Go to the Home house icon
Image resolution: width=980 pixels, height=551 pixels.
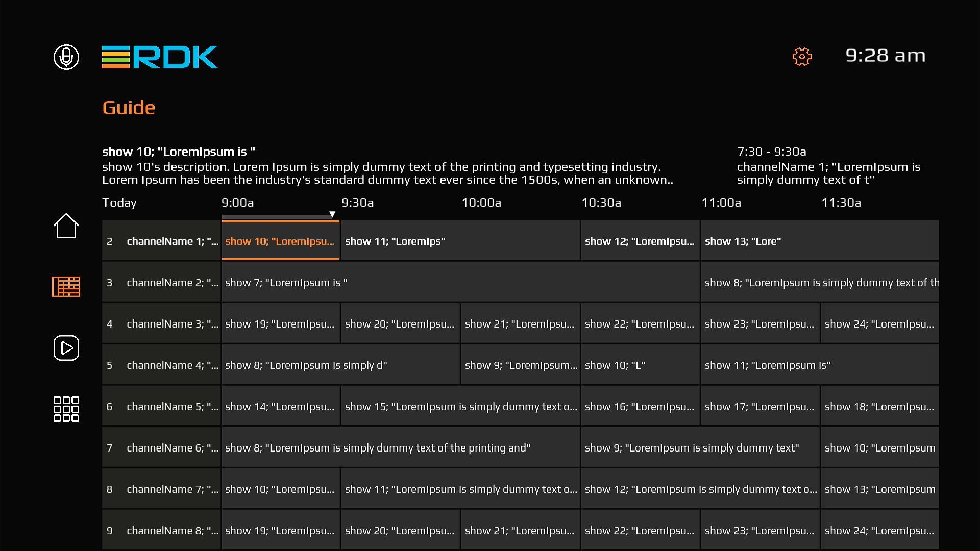(x=66, y=226)
